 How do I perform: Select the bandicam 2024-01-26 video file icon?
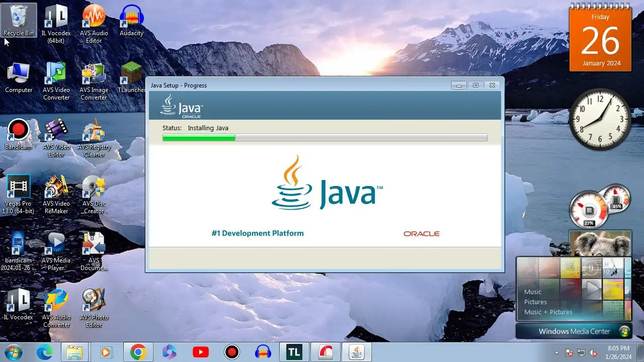point(19,251)
